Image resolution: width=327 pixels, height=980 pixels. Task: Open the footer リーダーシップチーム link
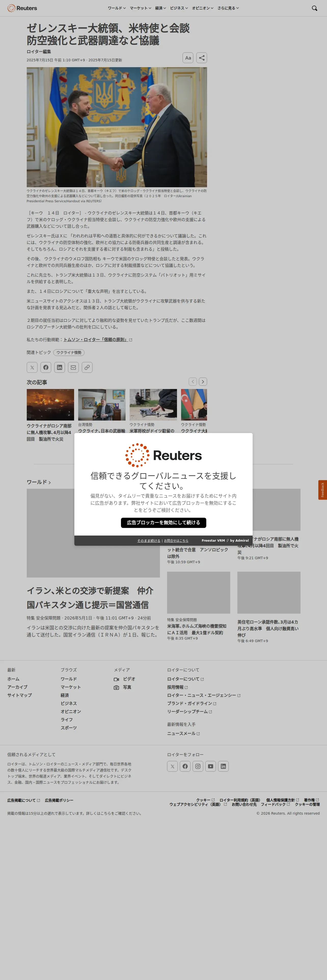tap(189, 711)
